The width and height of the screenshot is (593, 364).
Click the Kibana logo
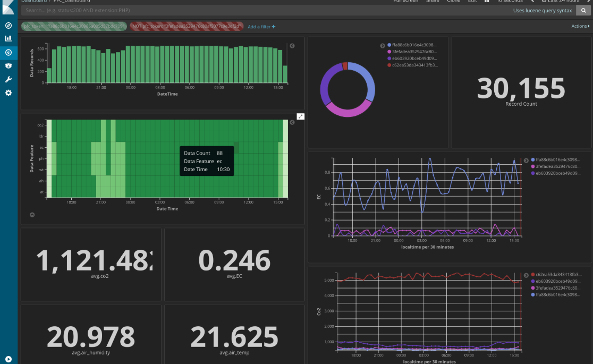coord(9,8)
